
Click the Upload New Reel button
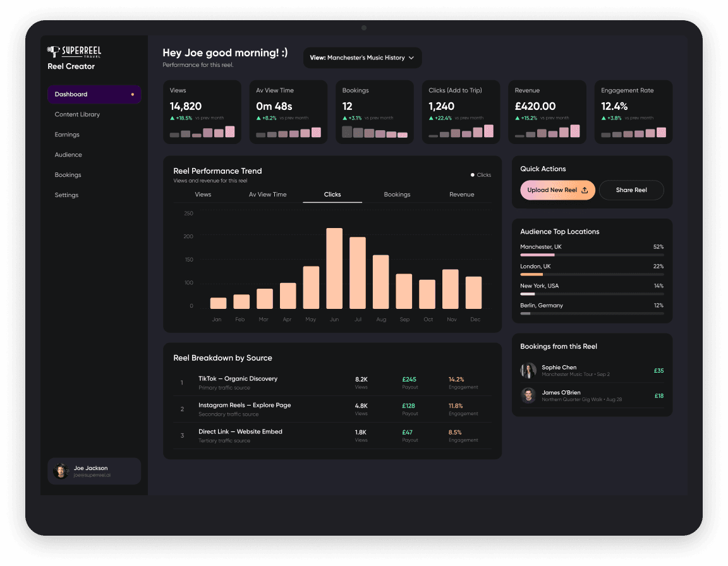click(557, 190)
